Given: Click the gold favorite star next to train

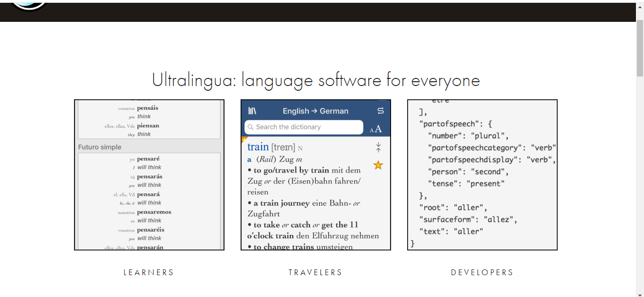Looking at the screenshot, I should pos(378,165).
